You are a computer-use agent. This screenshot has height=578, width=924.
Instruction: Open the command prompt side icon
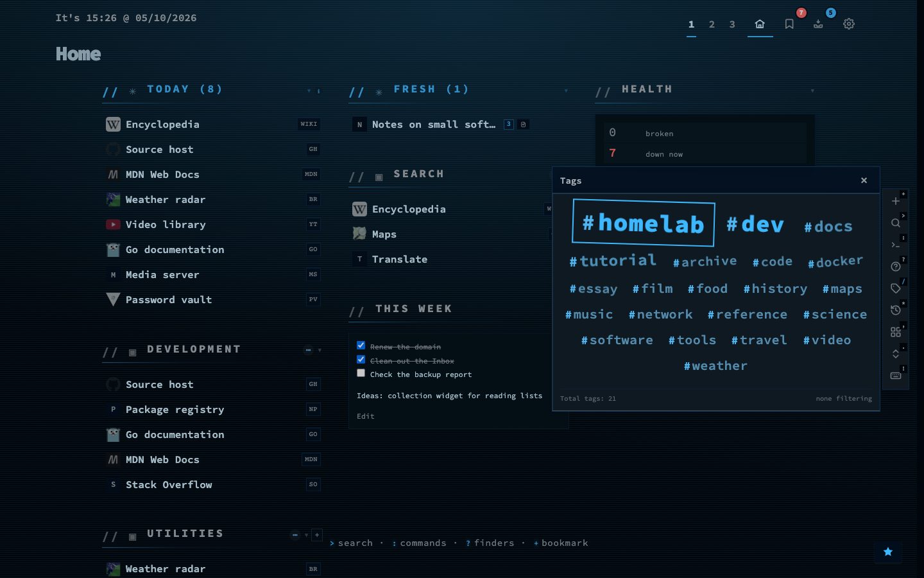pos(896,245)
